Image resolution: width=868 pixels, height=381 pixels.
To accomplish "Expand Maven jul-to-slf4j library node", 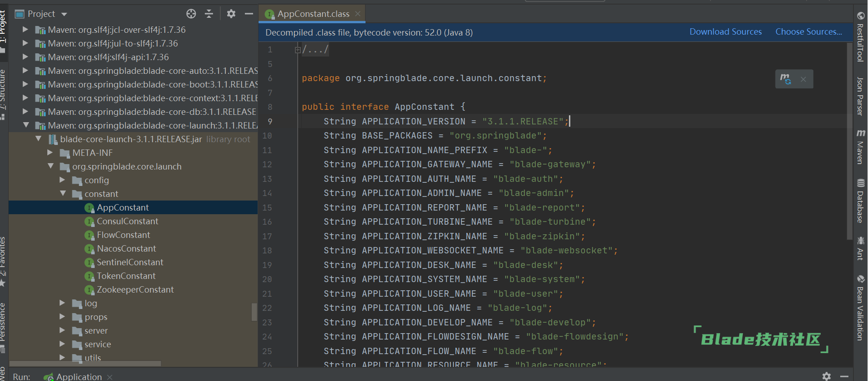I will [25, 43].
